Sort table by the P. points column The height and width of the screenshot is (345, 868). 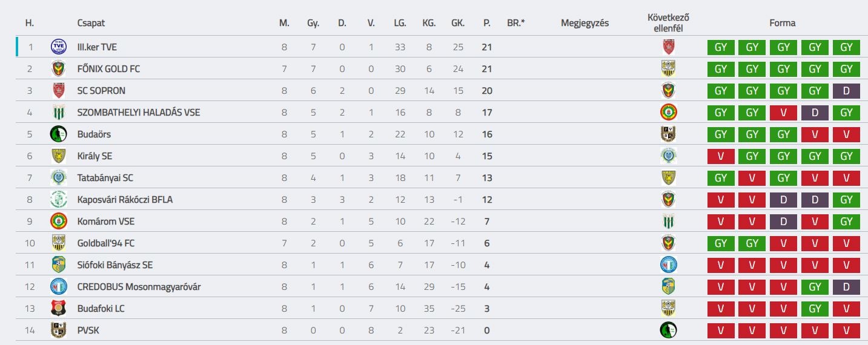point(486,23)
